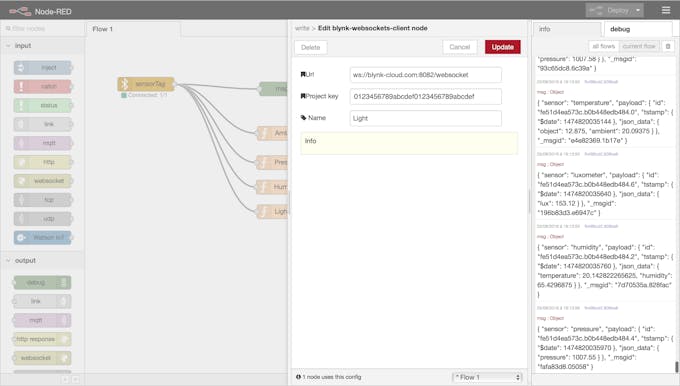
Task: Select the Watson IoT input node
Action: point(42,238)
